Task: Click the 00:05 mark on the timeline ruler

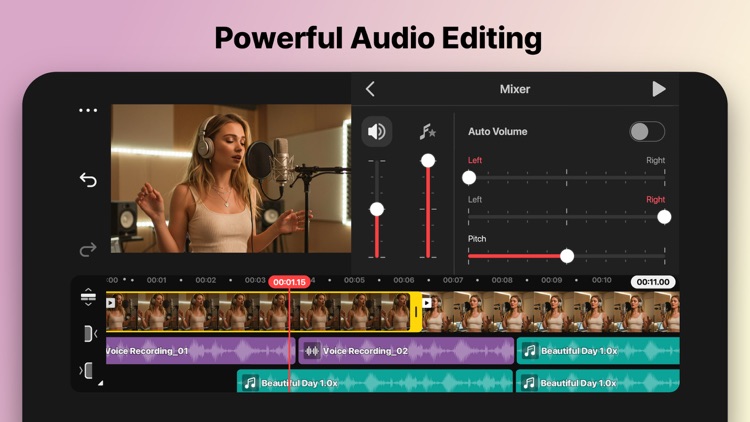Action: 354,280
